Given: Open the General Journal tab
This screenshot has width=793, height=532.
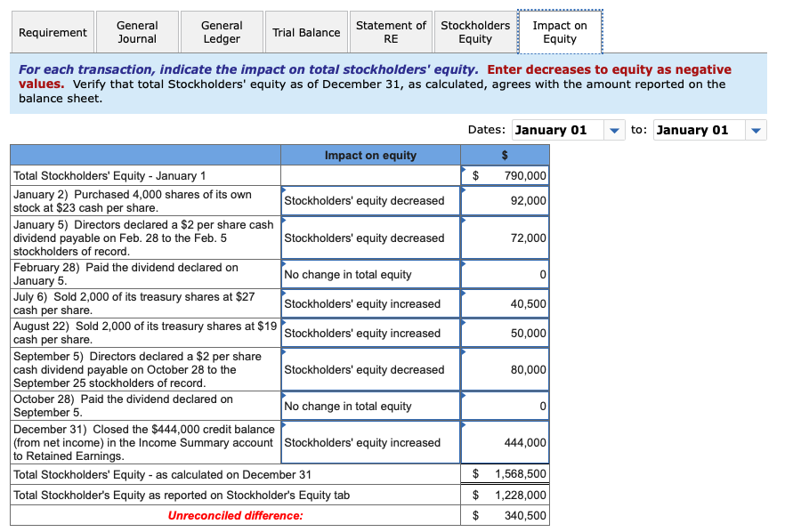Looking at the screenshot, I should 137,31.
